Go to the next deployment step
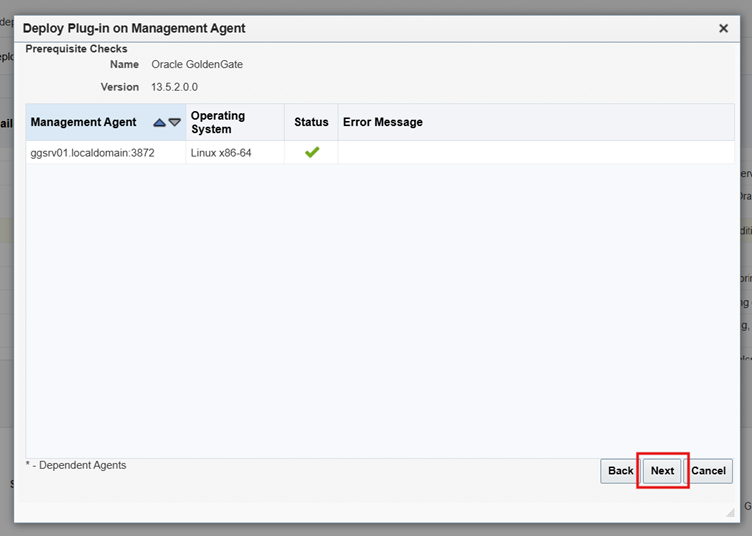This screenshot has height=536, width=752. (662, 471)
